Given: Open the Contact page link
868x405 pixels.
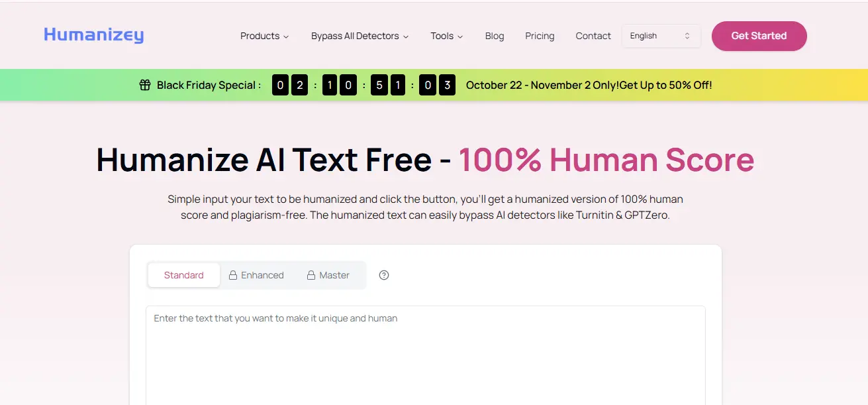Looking at the screenshot, I should coord(593,36).
